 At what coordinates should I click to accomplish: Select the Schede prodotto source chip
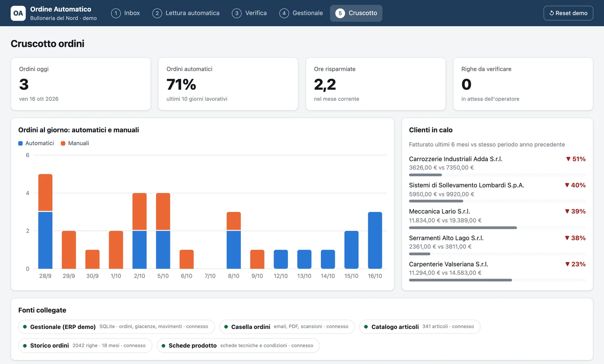pos(238,346)
